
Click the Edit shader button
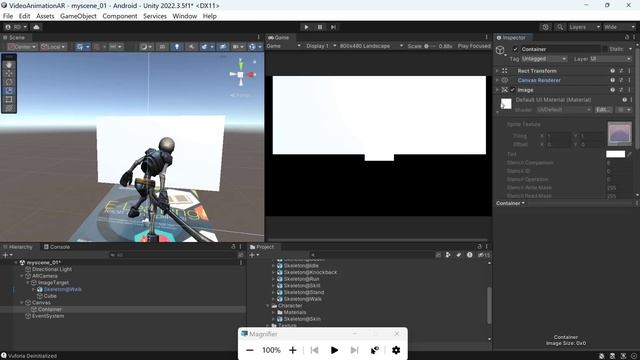603,109
